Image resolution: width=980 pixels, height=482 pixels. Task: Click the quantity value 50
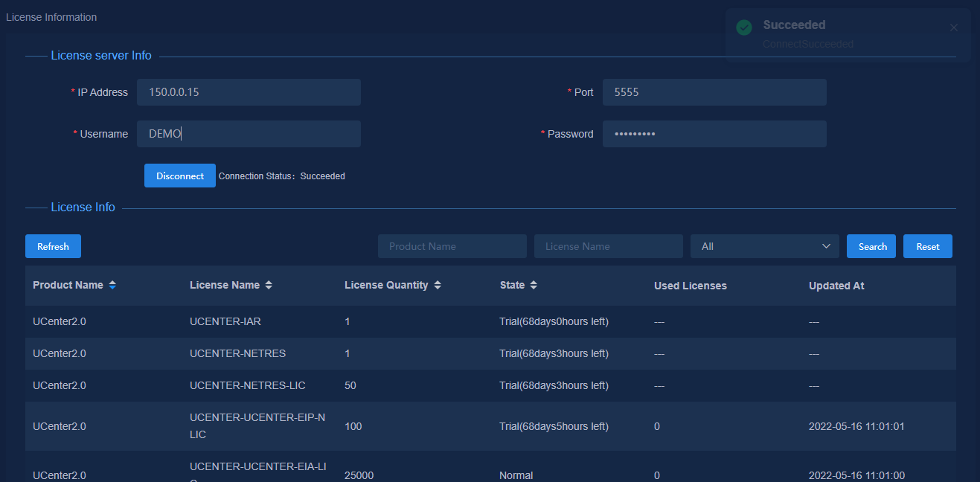tap(350, 385)
